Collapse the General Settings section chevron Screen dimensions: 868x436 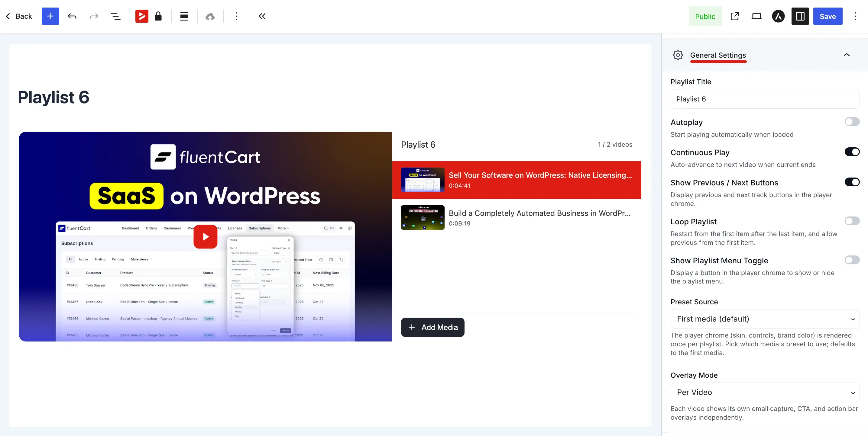(x=847, y=55)
